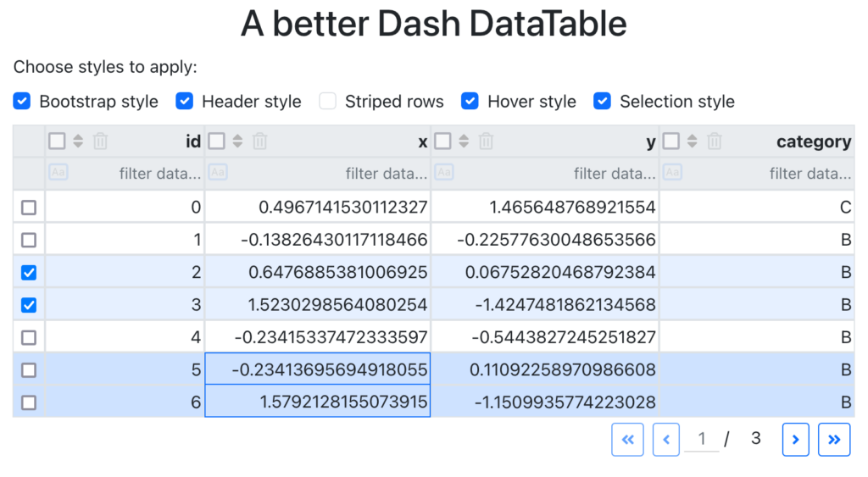868x477 pixels.
Task: Select the cell 0.4967141530112327
Action: click(318, 207)
